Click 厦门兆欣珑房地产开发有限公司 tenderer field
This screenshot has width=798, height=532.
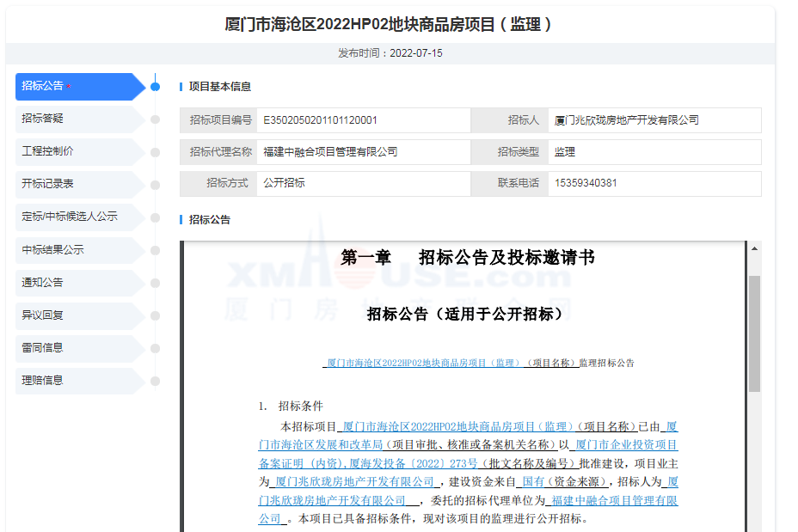click(x=626, y=120)
